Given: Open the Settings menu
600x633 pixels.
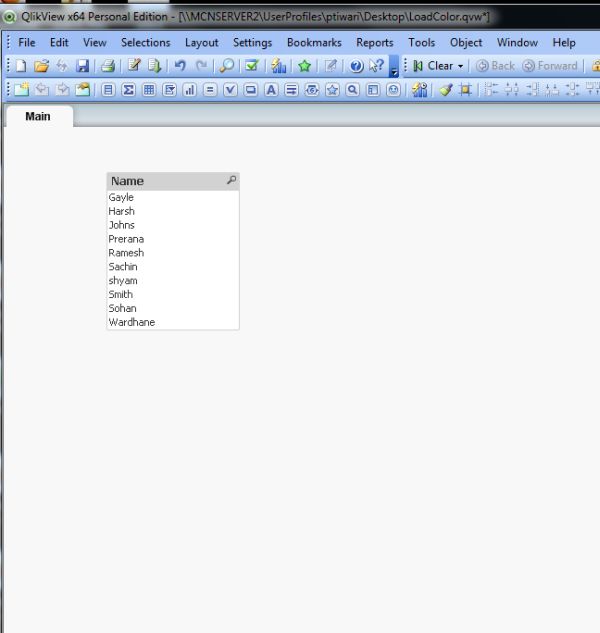Looking at the screenshot, I should coord(252,42).
